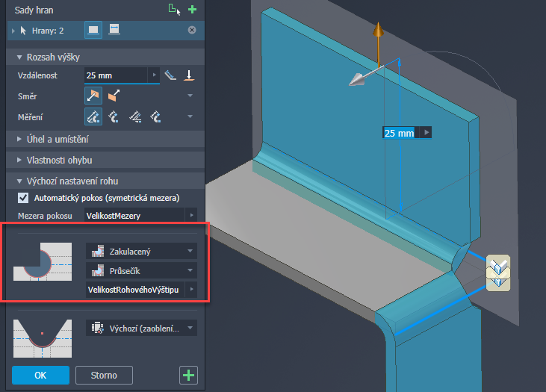Click the flip direction icon beside Vzdálenost

tap(190, 75)
